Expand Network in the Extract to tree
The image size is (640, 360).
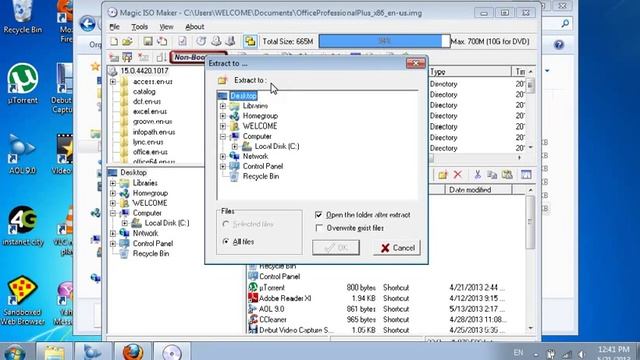pos(223,156)
